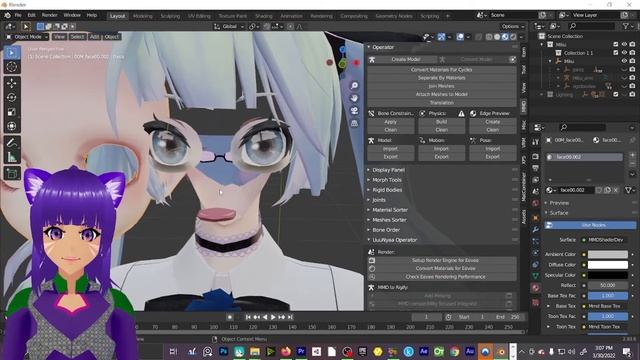Image resolution: width=640 pixels, height=360 pixels.
Task: Select the Scale tool
Action: click(12, 112)
